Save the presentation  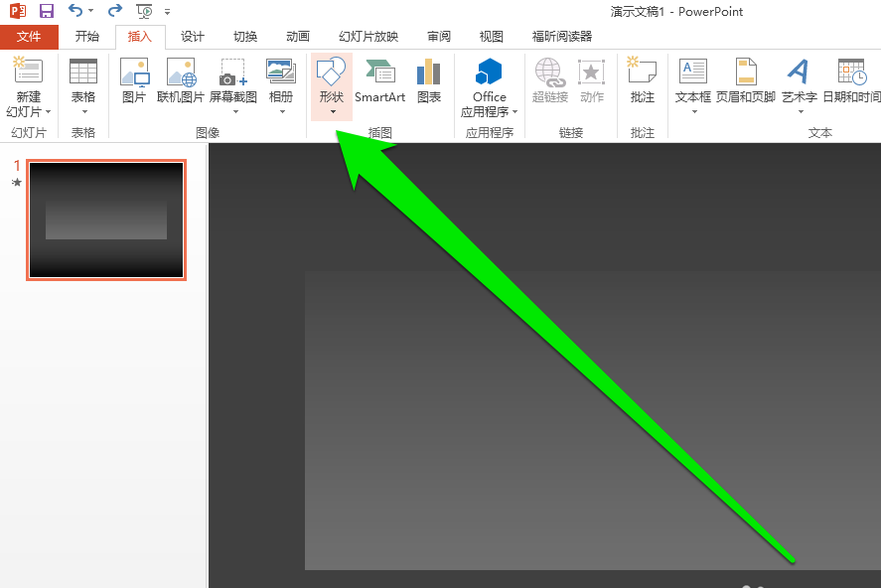click(45, 11)
